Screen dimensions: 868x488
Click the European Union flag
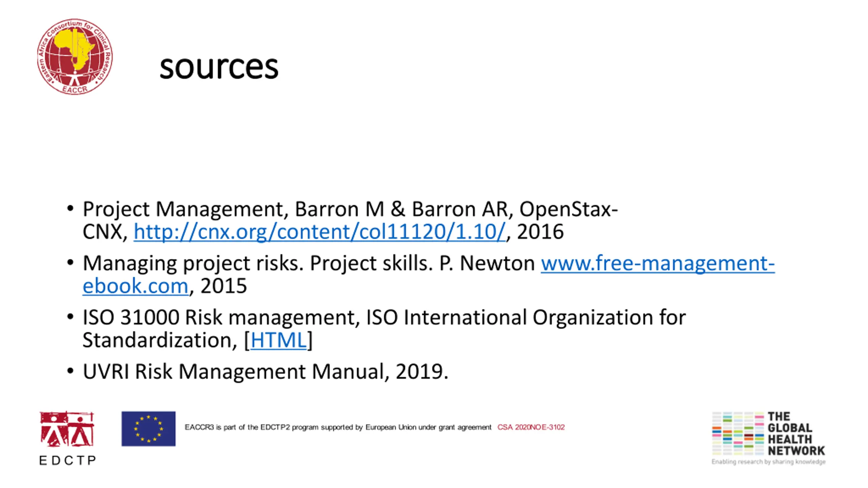[x=149, y=429]
